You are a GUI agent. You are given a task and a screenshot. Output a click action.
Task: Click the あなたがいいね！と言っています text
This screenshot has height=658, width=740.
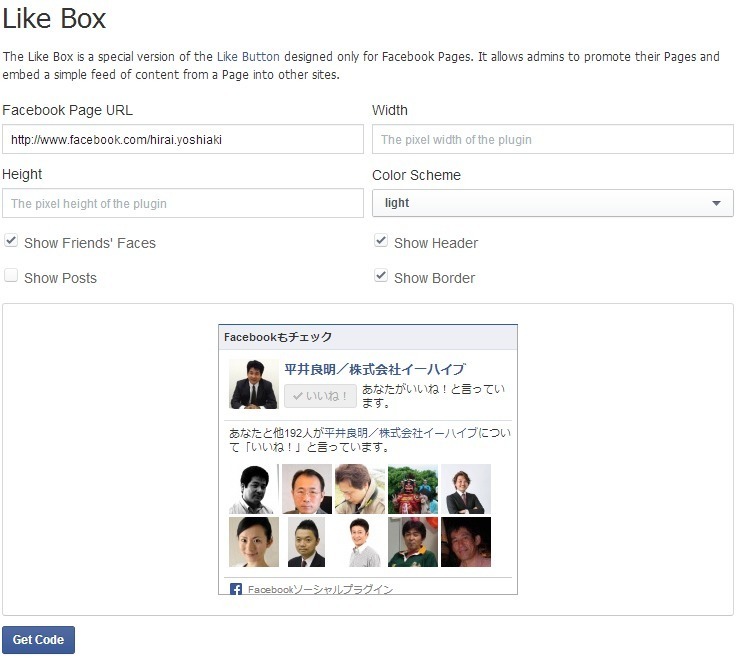(433, 396)
